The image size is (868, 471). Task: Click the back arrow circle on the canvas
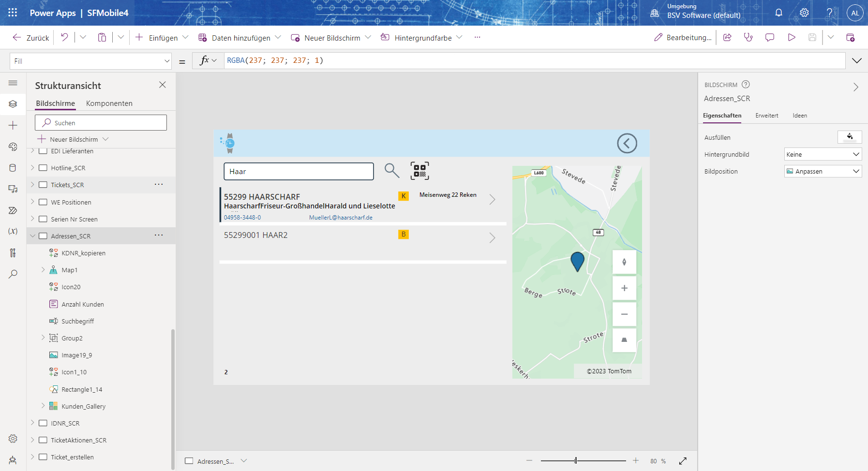[627, 143]
